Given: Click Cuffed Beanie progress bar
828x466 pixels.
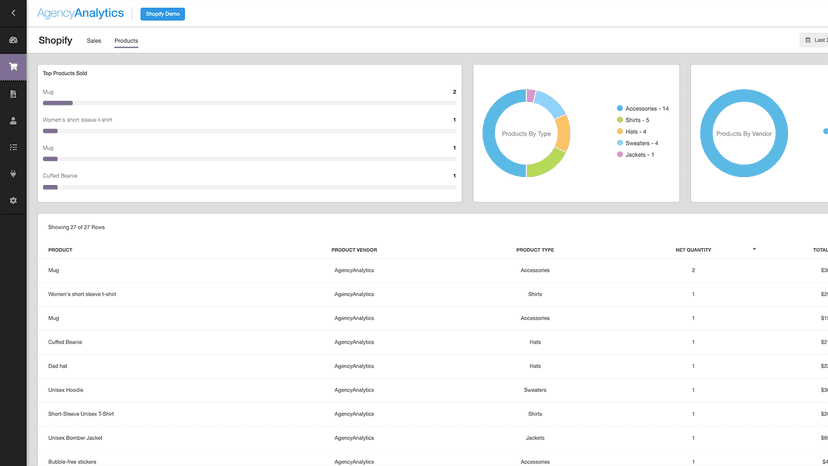Looking at the screenshot, I should point(249,187).
